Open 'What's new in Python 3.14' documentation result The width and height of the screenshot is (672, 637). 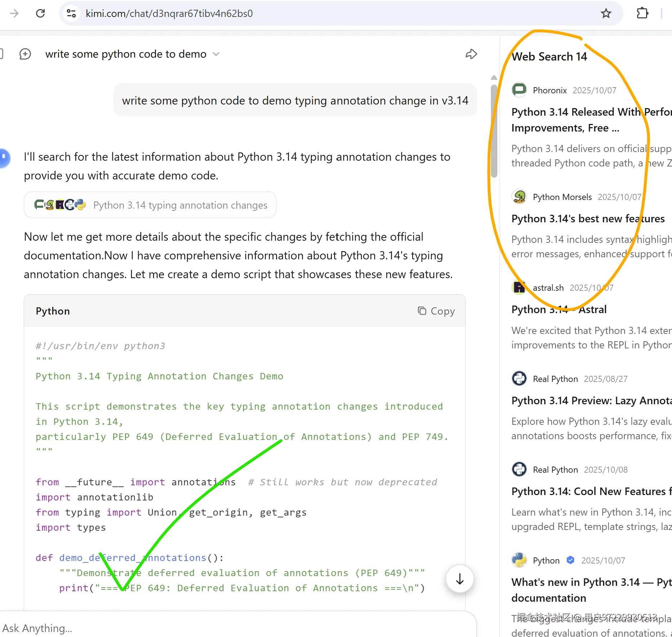(591, 590)
